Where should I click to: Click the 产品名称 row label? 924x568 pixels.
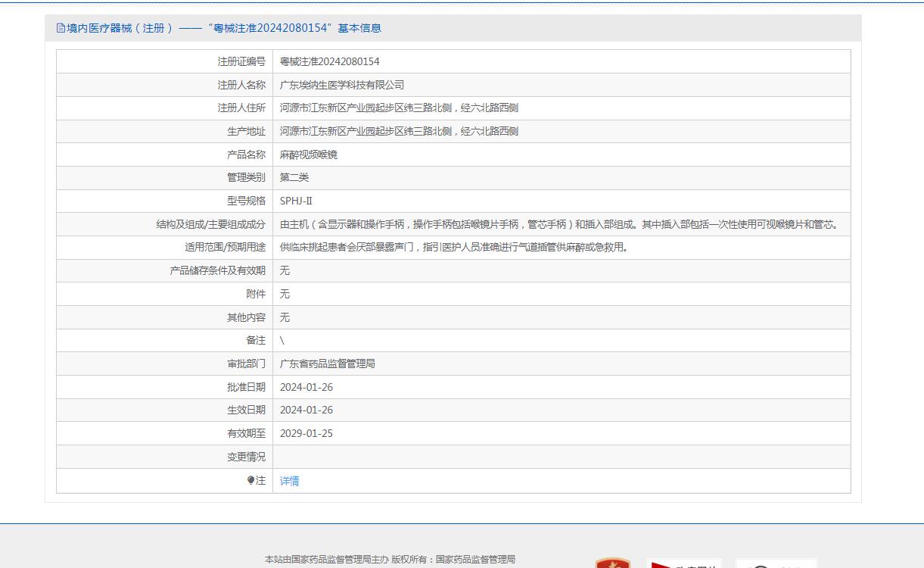coord(246,154)
